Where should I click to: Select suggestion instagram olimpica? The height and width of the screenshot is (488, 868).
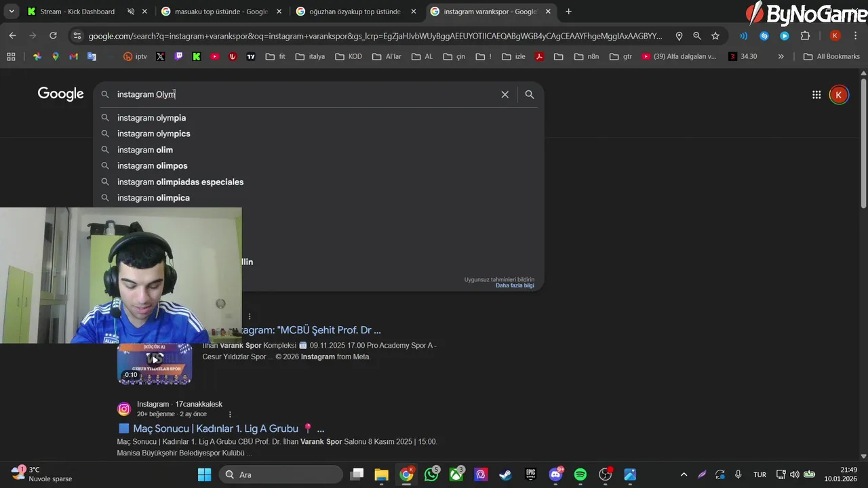tap(319, 198)
